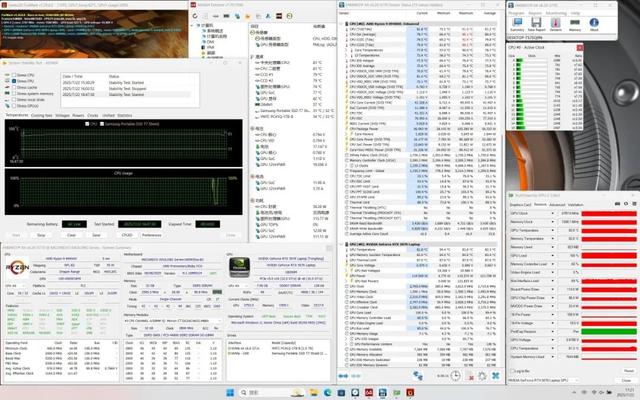Open the GPU Load dropdown arrow in GPU-Z
Viewport: 640px width, 400px height.
point(553,256)
